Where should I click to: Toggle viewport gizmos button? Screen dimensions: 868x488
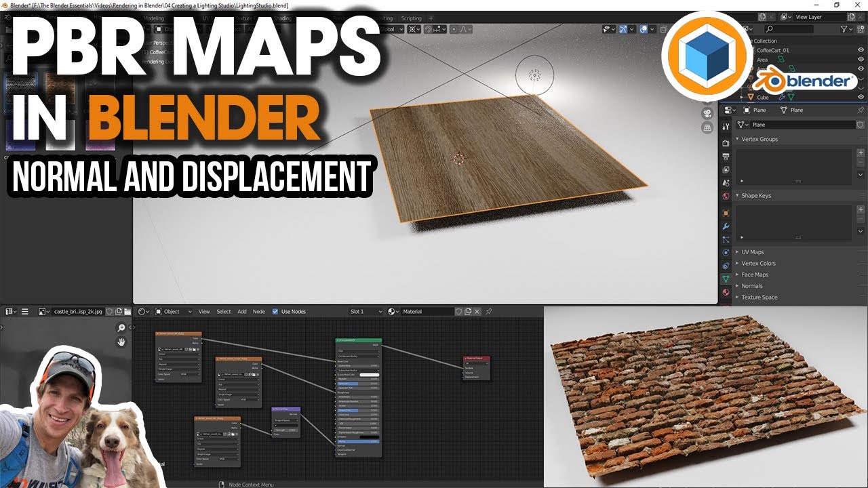623,29
